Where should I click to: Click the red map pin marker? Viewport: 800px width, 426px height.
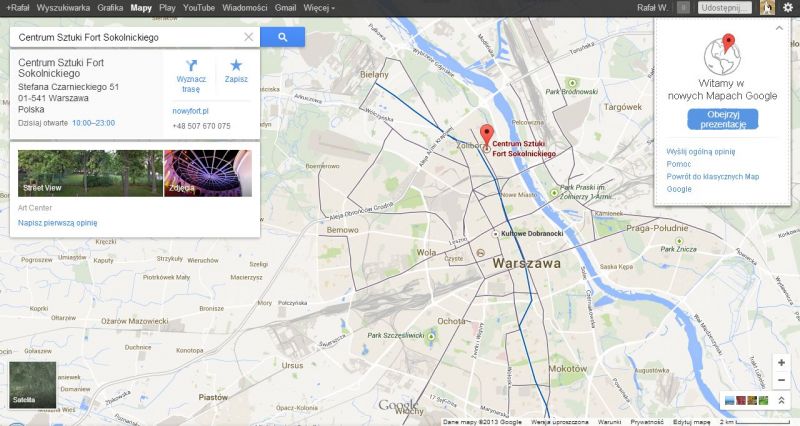click(487, 135)
